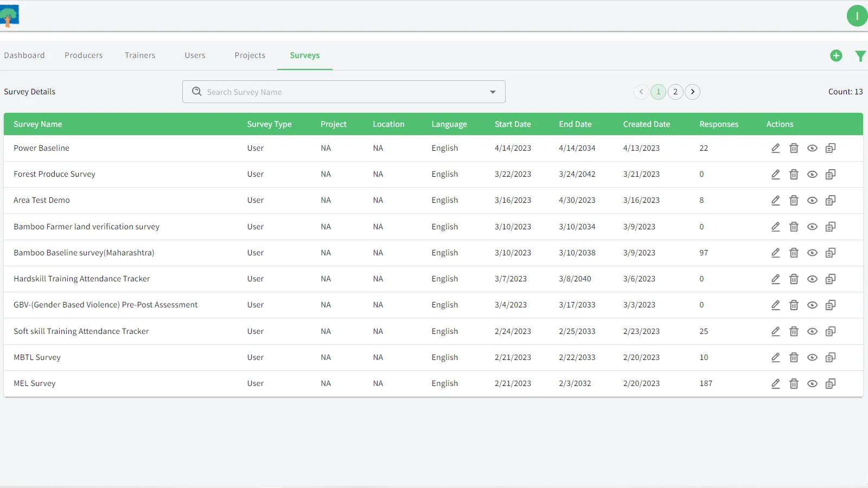Duplicate the MEL Survey
The width and height of the screenshot is (868, 488).
tap(831, 383)
